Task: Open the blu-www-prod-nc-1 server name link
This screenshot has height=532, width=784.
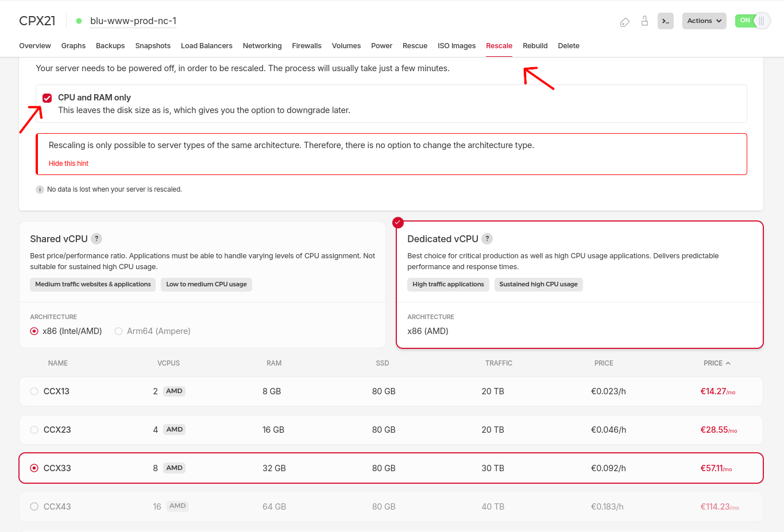Action: click(x=133, y=21)
